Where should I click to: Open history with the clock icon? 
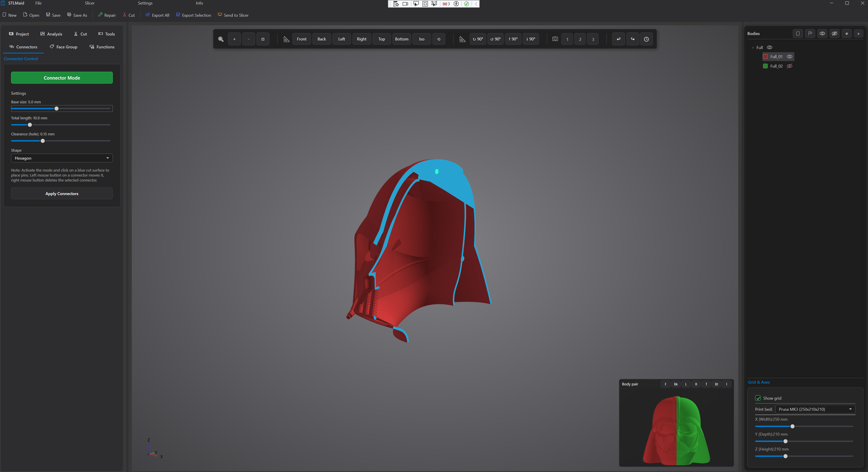click(646, 39)
